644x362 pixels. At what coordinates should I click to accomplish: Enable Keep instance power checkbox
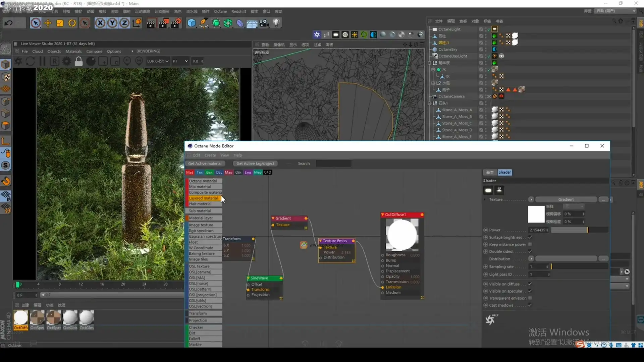tap(530, 244)
